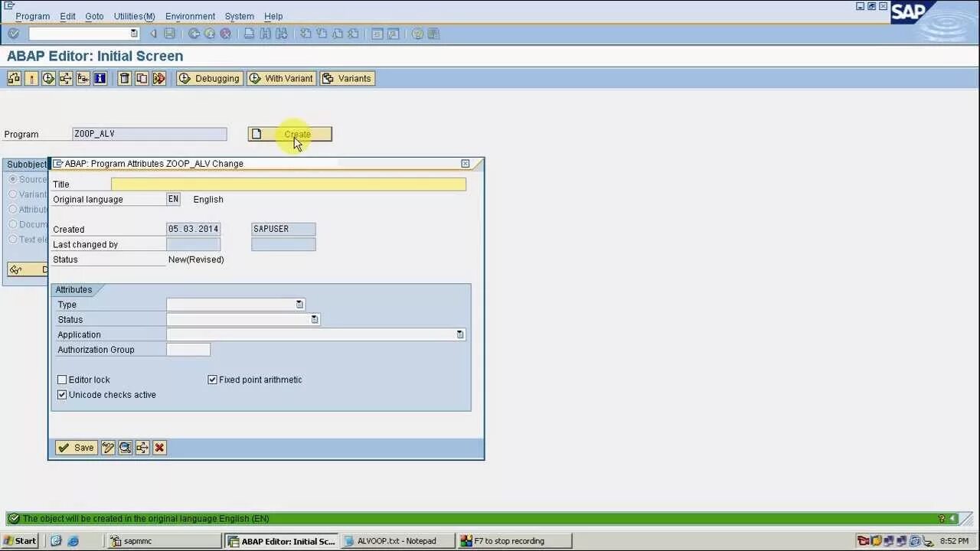Click the red Cancel icon in standard toolbar
The width and height of the screenshot is (980, 551).
(226, 34)
